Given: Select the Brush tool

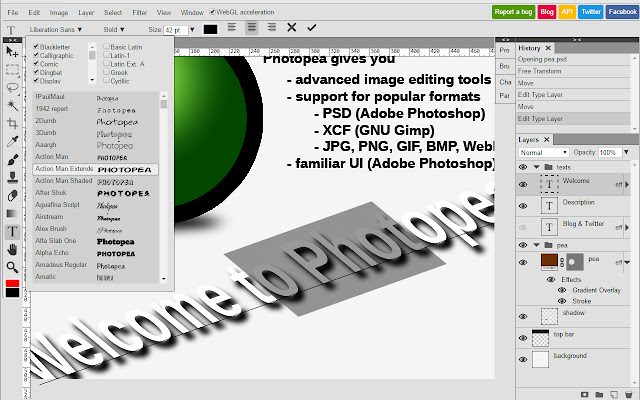Looking at the screenshot, I should [12, 159].
